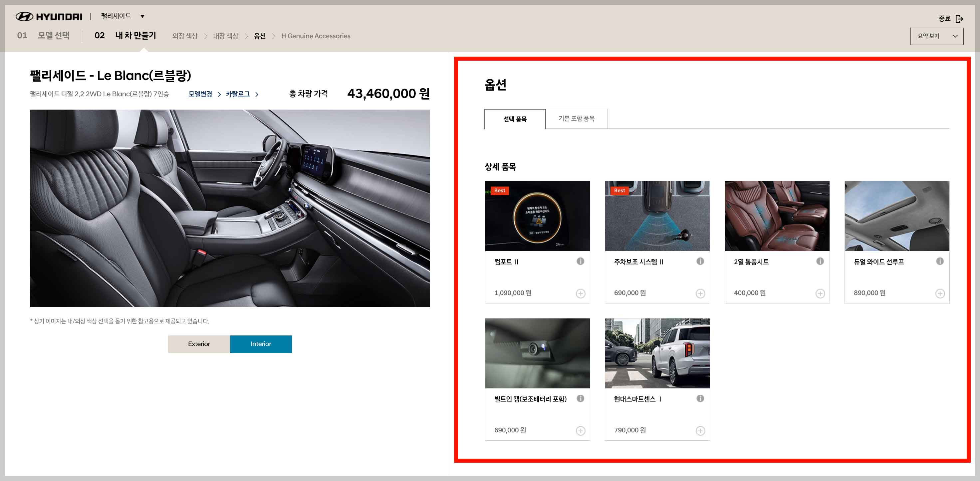Add 현대스마트센스 I with plus button
This screenshot has width=980, height=481.
[x=700, y=431]
